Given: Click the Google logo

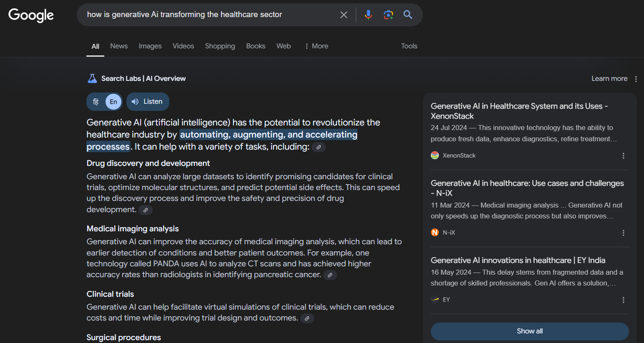Looking at the screenshot, I should [x=31, y=15].
